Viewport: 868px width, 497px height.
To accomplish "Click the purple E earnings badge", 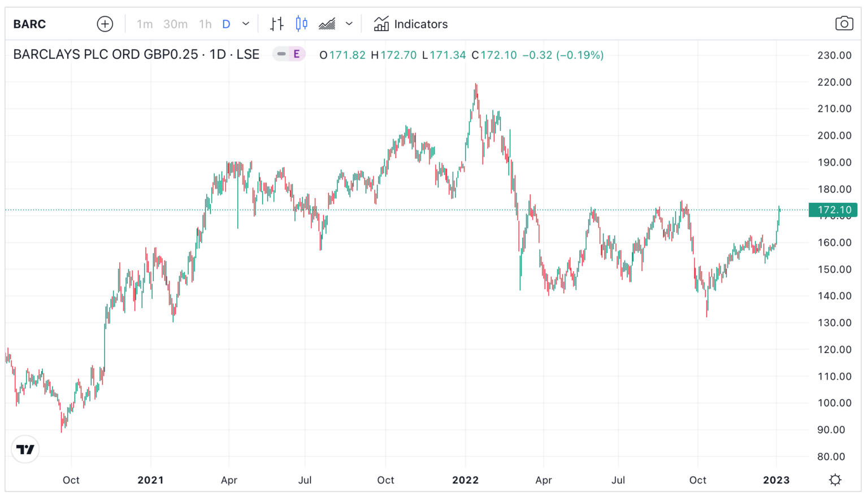I will 297,54.
